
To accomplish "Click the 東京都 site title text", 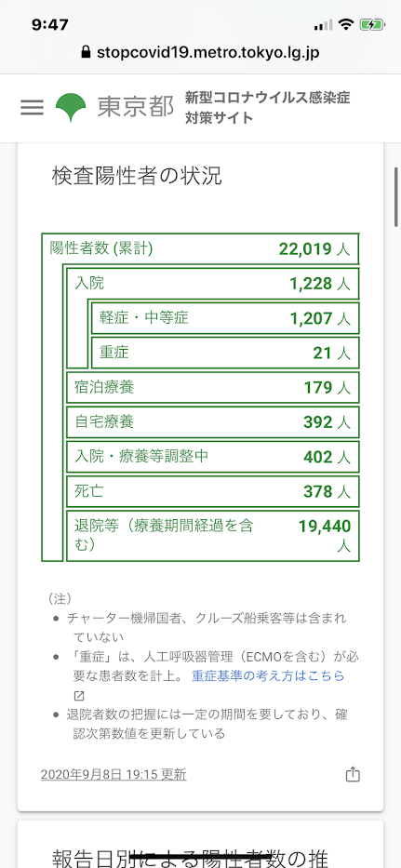I will 135,107.
